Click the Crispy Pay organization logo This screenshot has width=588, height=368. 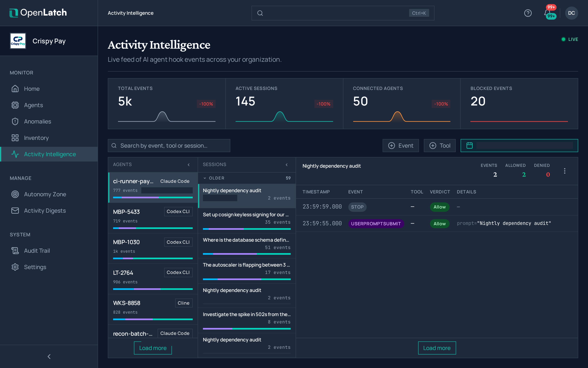click(18, 41)
